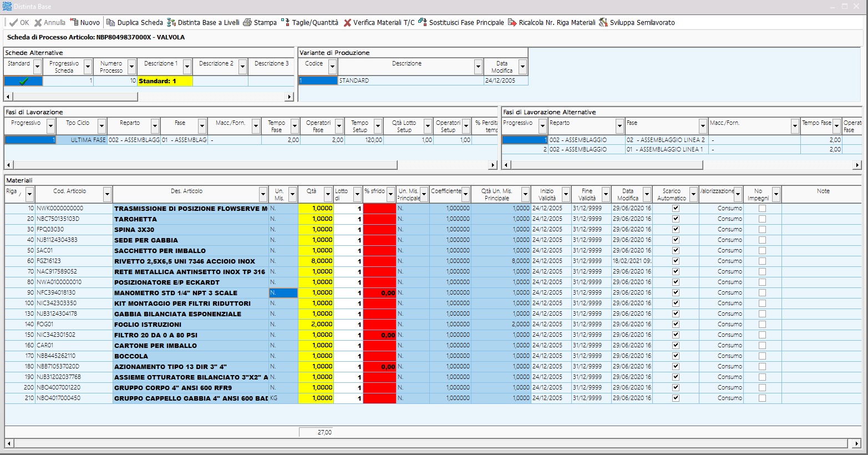Click yellow Standard: 1 description cell
The height and width of the screenshot is (455, 868).
tap(165, 81)
